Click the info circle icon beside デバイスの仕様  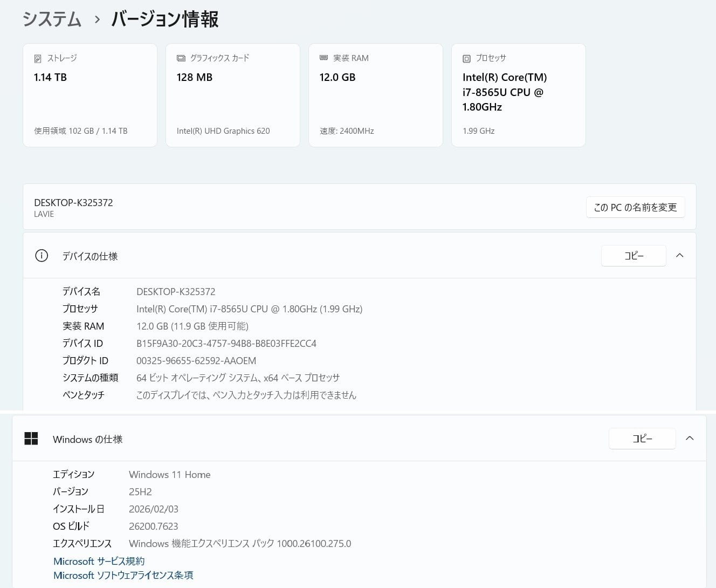coord(42,256)
